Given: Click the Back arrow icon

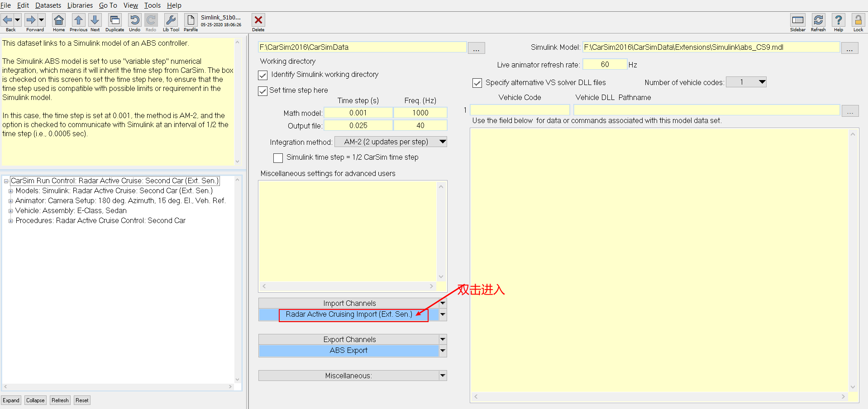Looking at the screenshot, I should (x=8, y=20).
